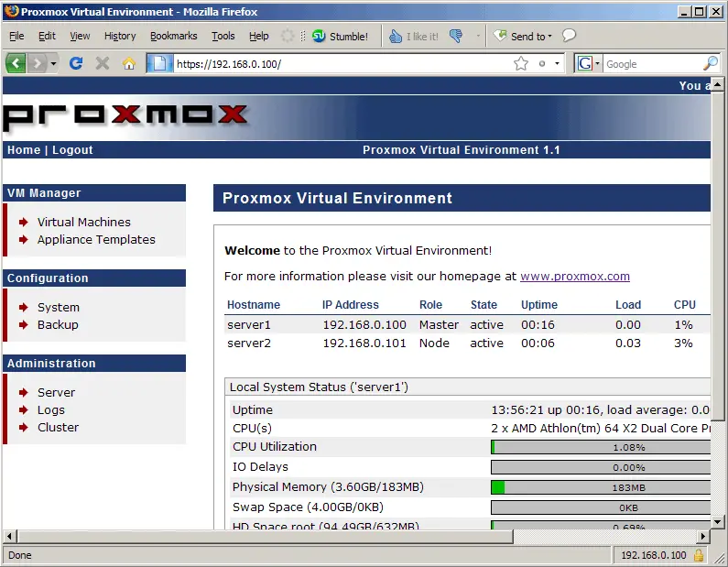Reload the page with the refresh icon
Screen dimensions: 728x567
point(76,63)
